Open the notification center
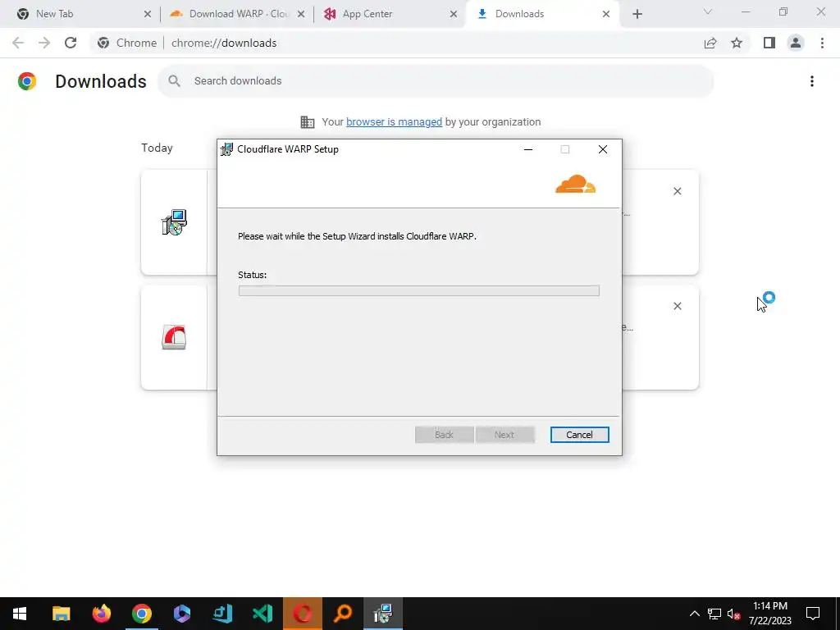840x630 pixels. click(813, 614)
